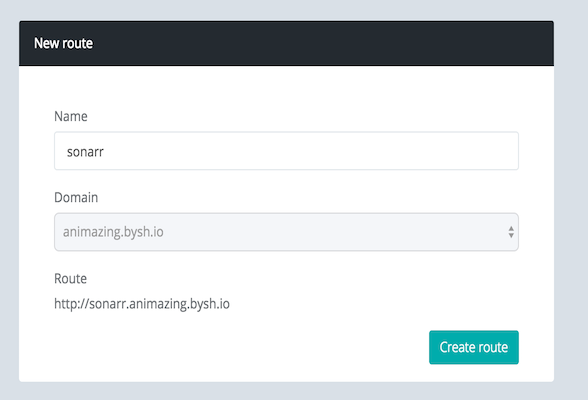Viewport: 588px width, 400px height.
Task: Click the Domain field label
Action: coord(76,197)
